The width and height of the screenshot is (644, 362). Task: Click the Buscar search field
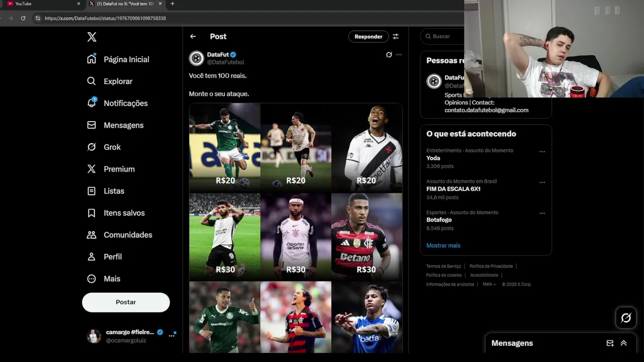[x=443, y=36]
